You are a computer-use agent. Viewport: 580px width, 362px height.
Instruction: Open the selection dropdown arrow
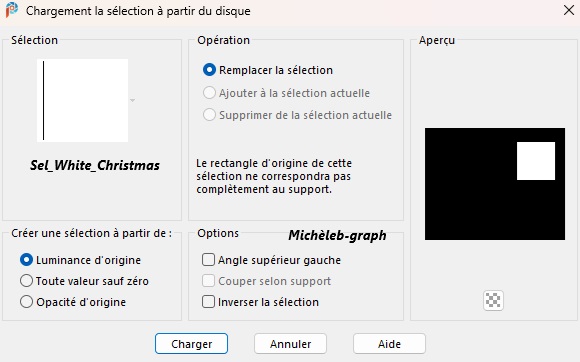pyautogui.click(x=132, y=100)
